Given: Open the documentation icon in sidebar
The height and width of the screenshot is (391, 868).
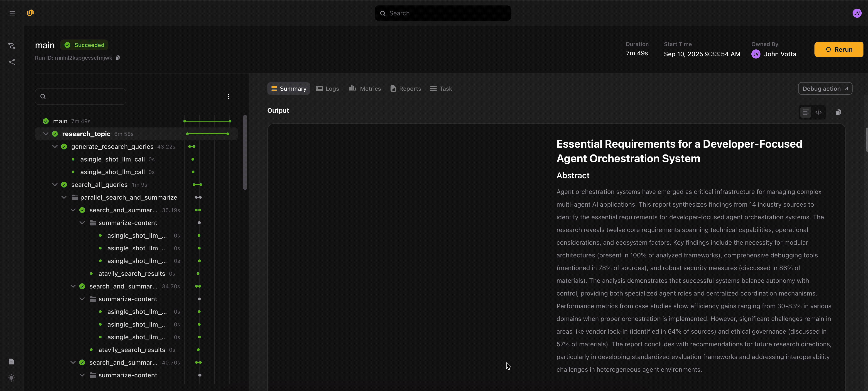Looking at the screenshot, I should [11, 361].
